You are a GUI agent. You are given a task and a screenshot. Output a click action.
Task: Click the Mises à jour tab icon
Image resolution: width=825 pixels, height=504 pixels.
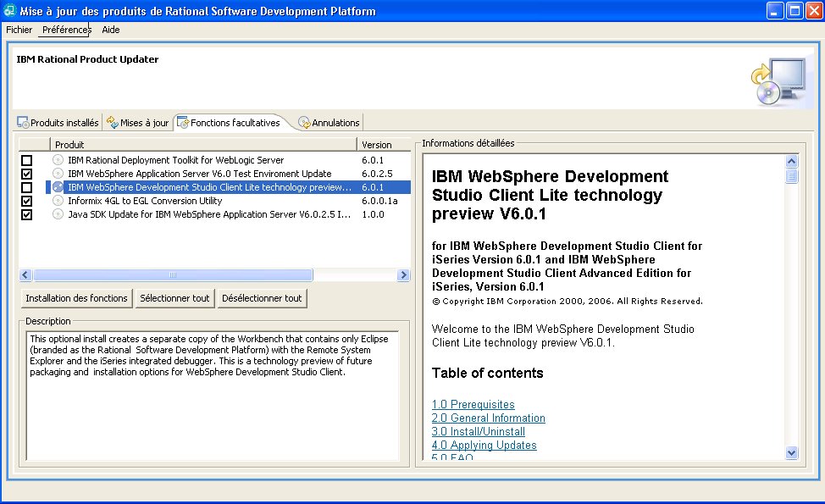[113, 123]
